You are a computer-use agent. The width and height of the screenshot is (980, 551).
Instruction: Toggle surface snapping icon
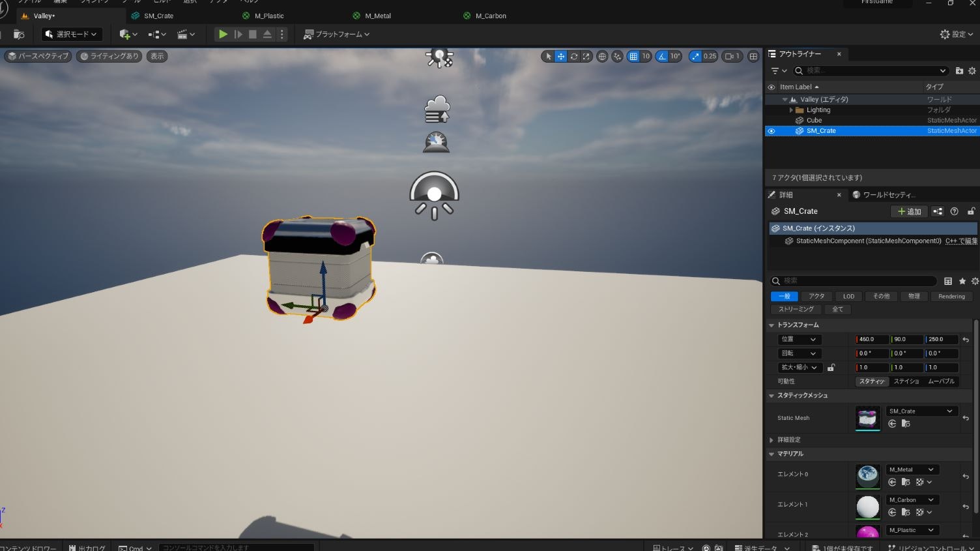617,57
